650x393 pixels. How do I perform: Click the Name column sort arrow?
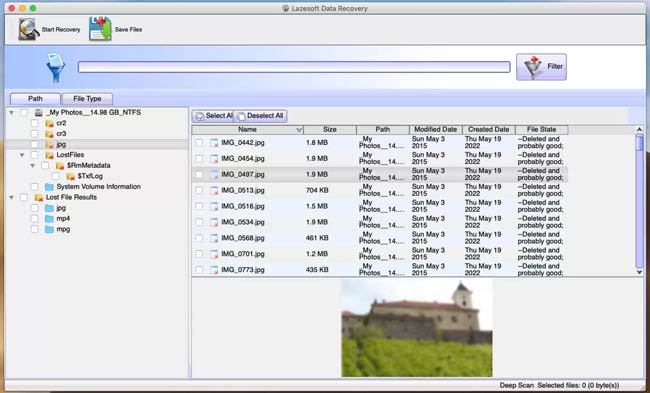click(299, 130)
